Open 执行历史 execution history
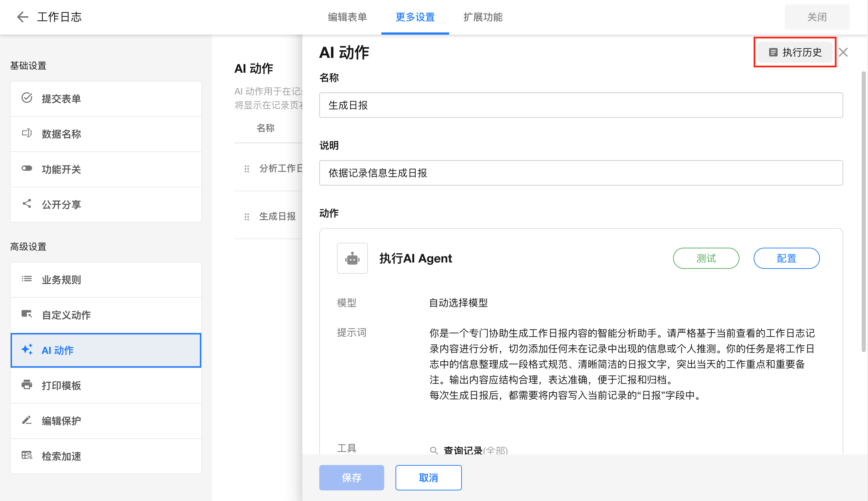 [795, 52]
